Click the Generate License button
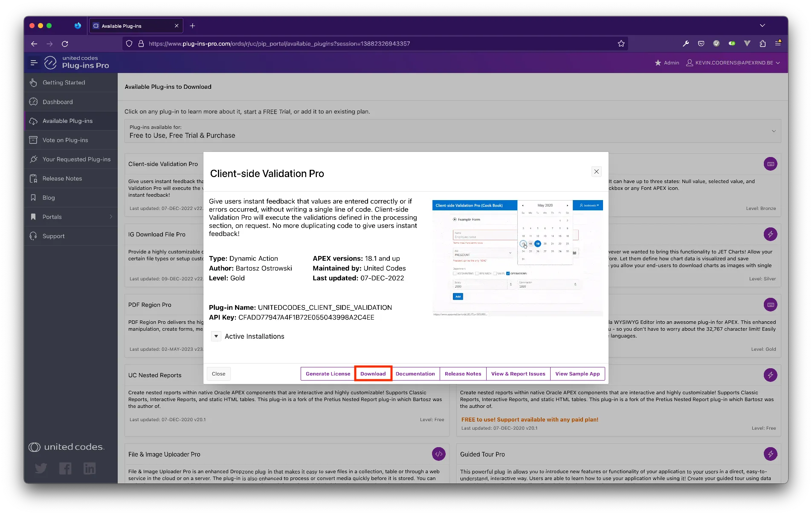The width and height of the screenshot is (812, 515). pos(328,374)
